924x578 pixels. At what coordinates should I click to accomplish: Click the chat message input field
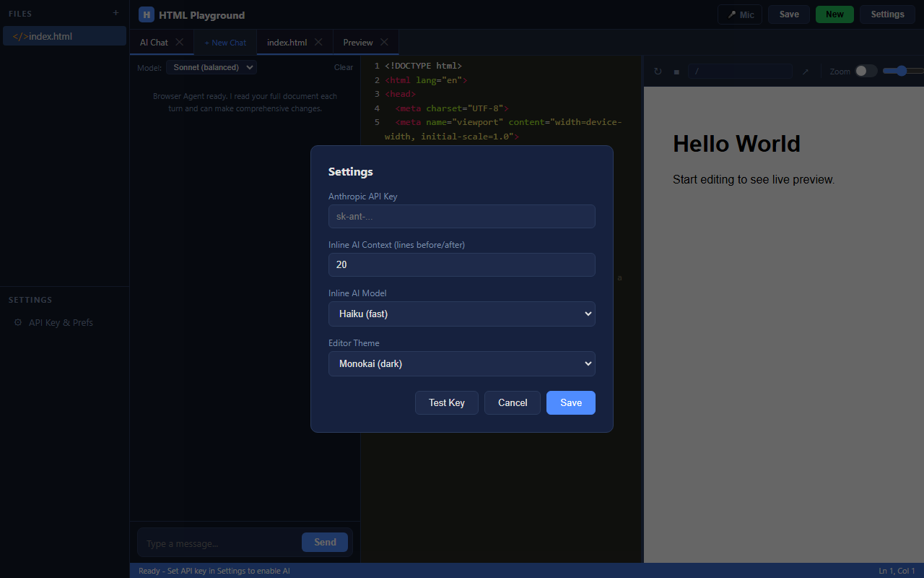217,543
